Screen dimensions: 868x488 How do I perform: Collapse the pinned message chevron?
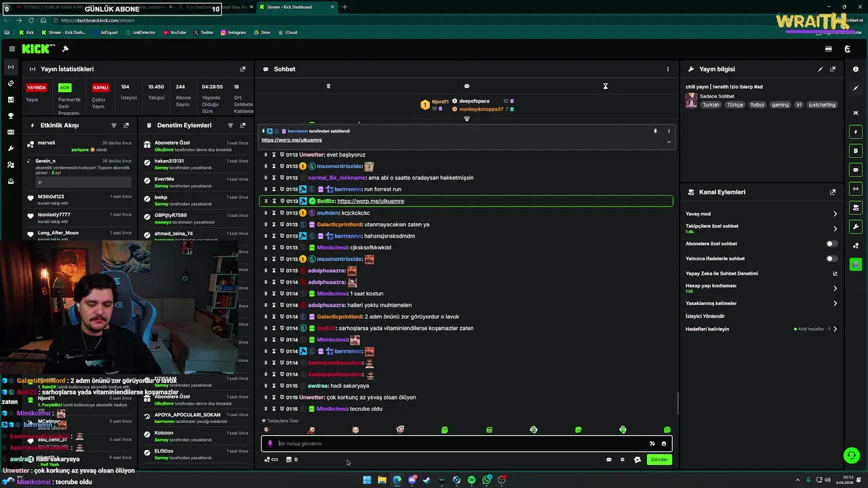coord(669,142)
